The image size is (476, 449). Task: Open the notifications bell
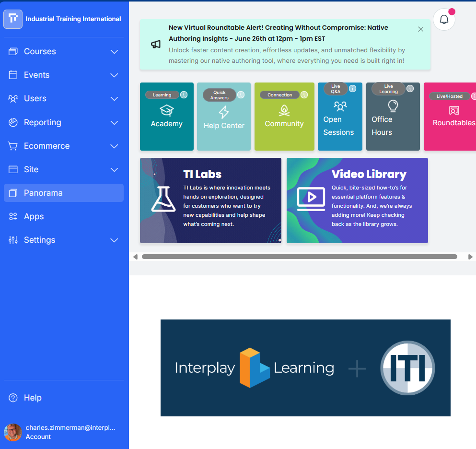pos(444,20)
